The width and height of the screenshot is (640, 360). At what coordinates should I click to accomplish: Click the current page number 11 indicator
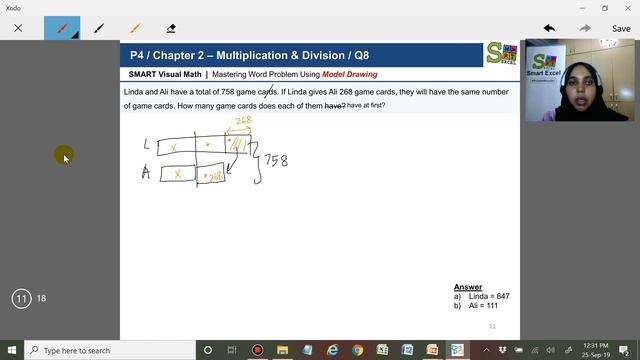click(21, 299)
